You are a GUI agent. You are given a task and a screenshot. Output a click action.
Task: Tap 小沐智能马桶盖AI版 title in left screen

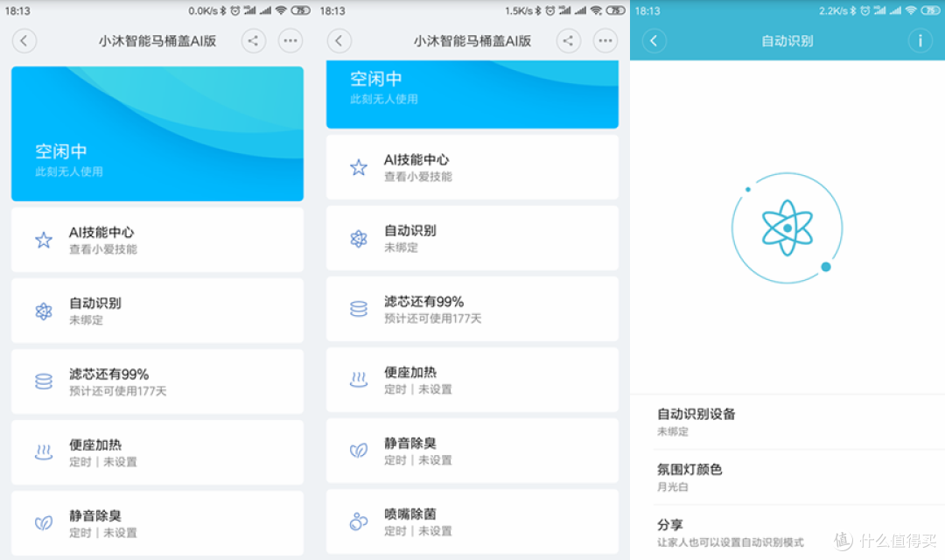coord(157,41)
